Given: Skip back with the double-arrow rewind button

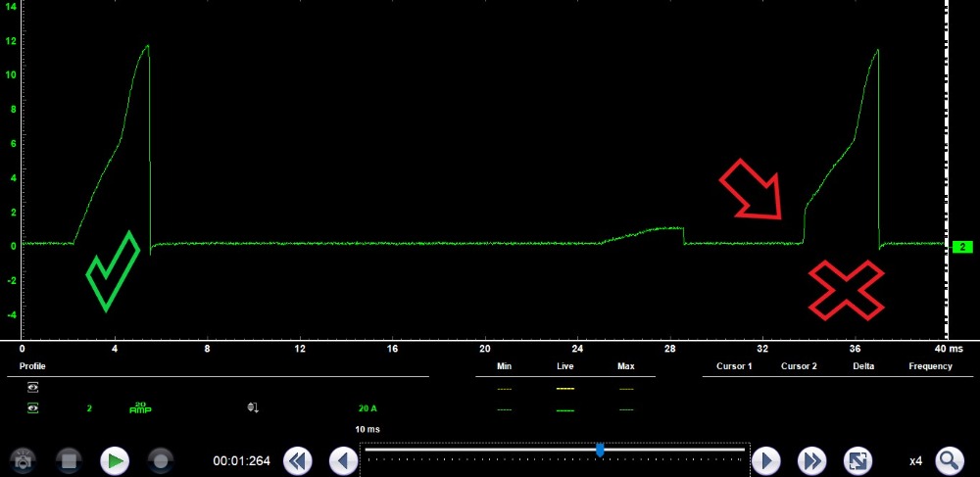Looking at the screenshot, I should tap(298, 460).
